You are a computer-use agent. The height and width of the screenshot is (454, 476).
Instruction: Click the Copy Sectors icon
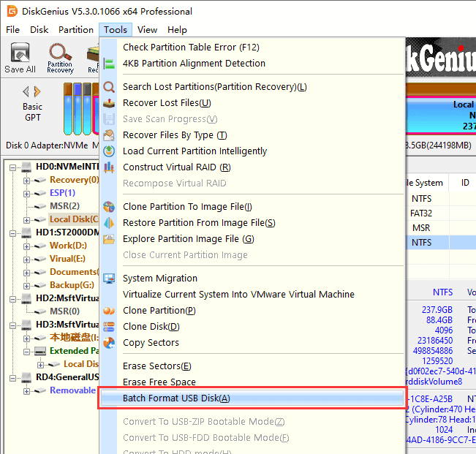pyautogui.click(x=109, y=343)
